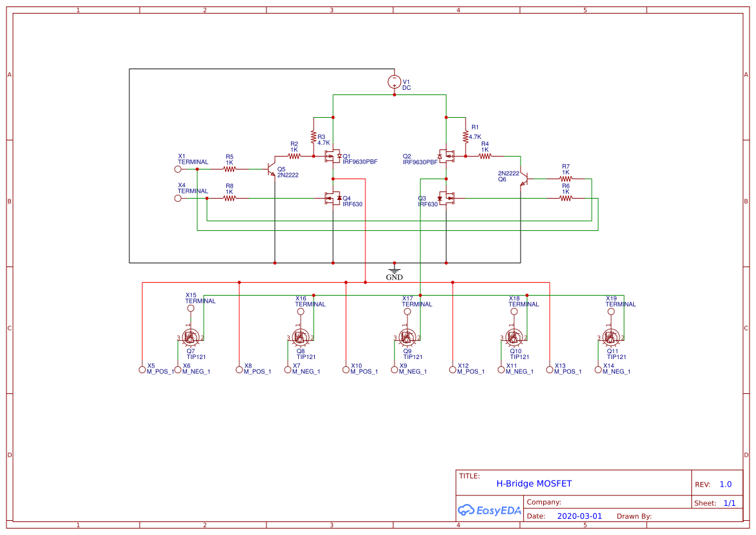Click the 'TIP121' label under Q11

click(x=617, y=357)
